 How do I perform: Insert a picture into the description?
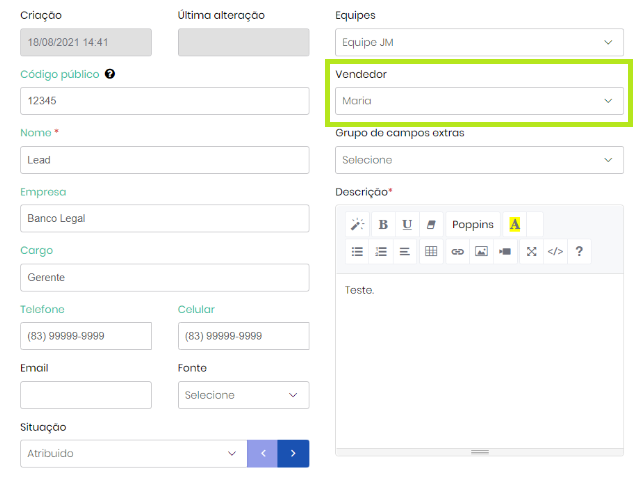(x=481, y=252)
